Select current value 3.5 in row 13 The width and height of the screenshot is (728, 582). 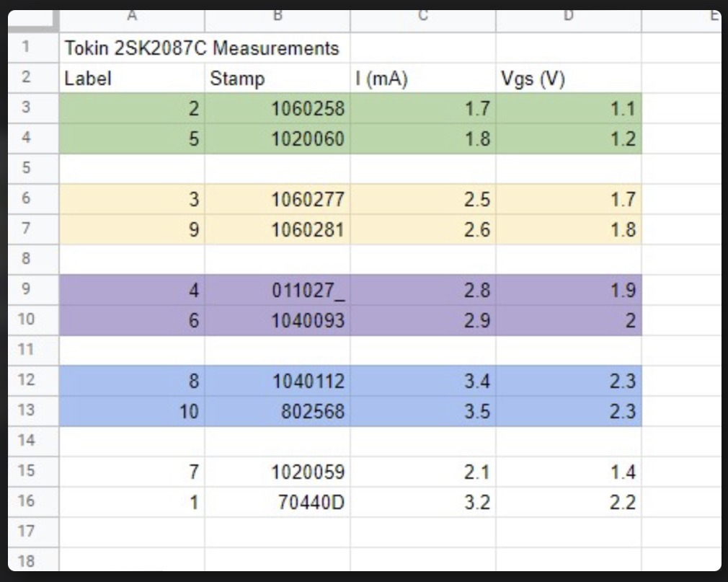click(423, 411)
